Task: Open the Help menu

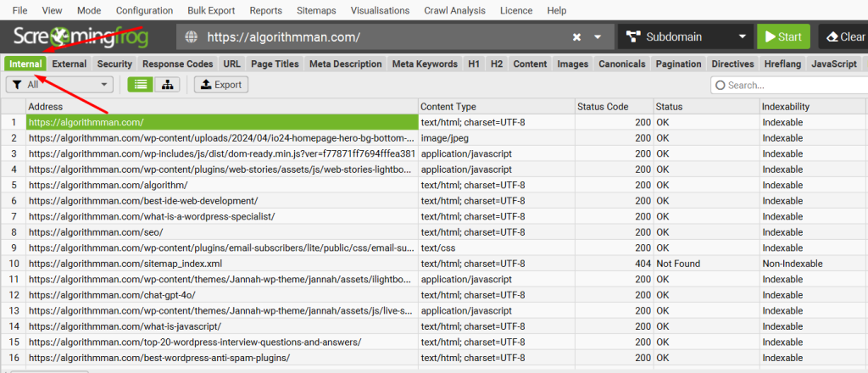Action: point(556,10)
